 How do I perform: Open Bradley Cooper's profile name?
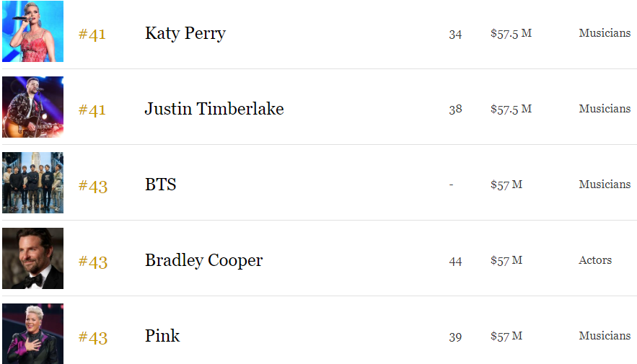pos(203,260)
